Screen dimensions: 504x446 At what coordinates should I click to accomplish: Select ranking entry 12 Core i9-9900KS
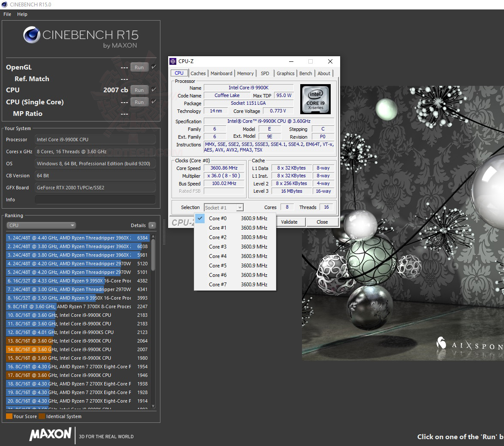click(78, 332)
